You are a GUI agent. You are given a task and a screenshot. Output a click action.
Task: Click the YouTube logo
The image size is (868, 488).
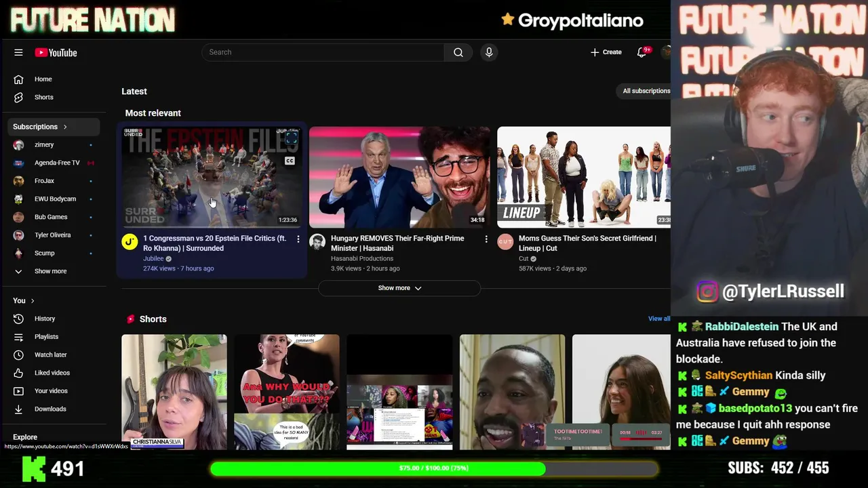(56, 52)
